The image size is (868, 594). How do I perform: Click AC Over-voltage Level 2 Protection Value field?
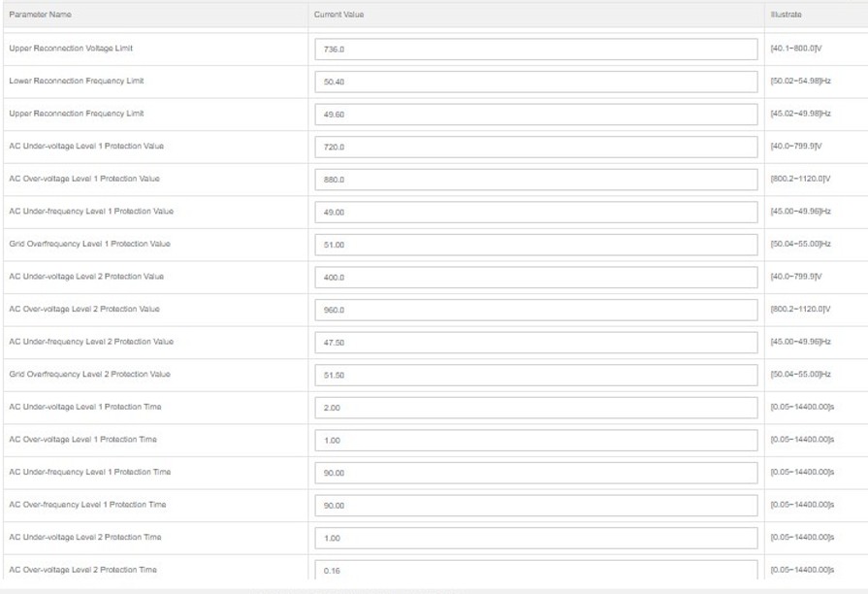point(535,310)
